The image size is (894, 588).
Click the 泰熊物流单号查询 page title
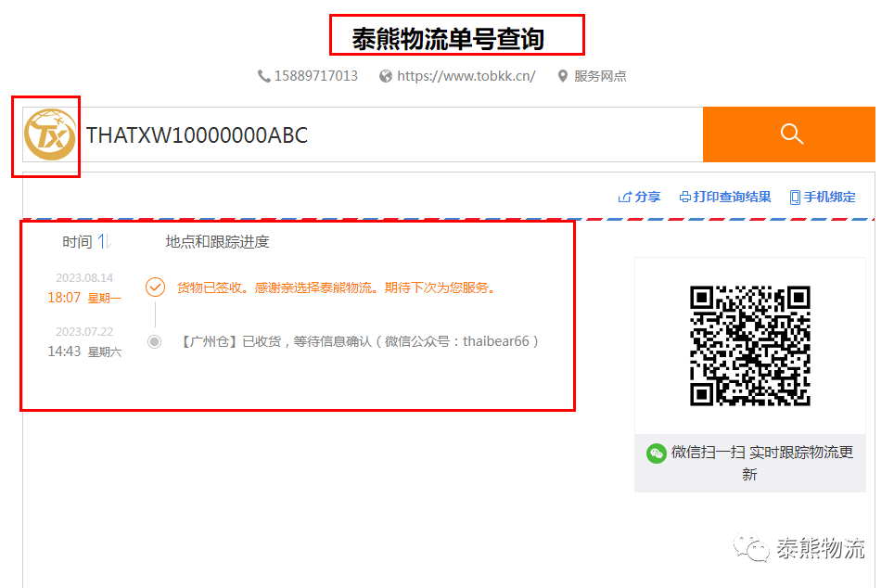coord(448,39)
